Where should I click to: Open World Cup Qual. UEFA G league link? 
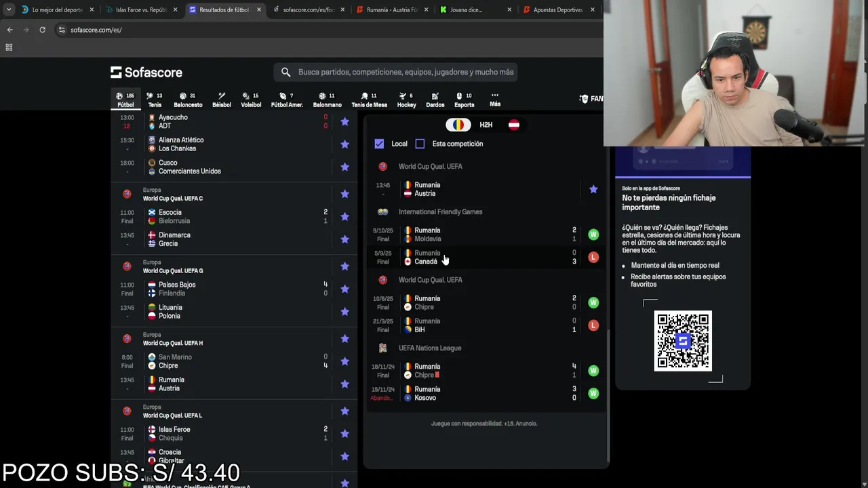tap(172, 271)
